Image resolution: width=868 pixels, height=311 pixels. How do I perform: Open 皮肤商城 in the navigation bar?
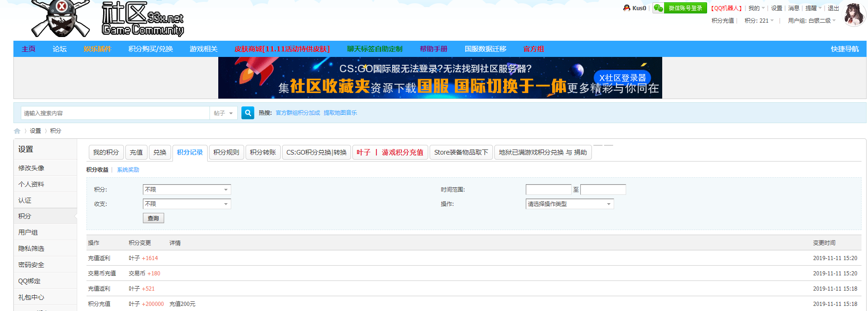[x=282, y=49]
